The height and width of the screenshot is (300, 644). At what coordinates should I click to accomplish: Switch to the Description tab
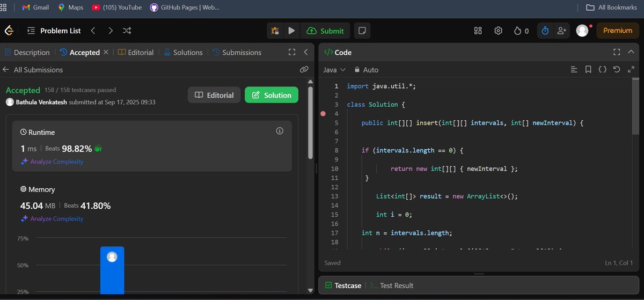[x=27, y=52]
